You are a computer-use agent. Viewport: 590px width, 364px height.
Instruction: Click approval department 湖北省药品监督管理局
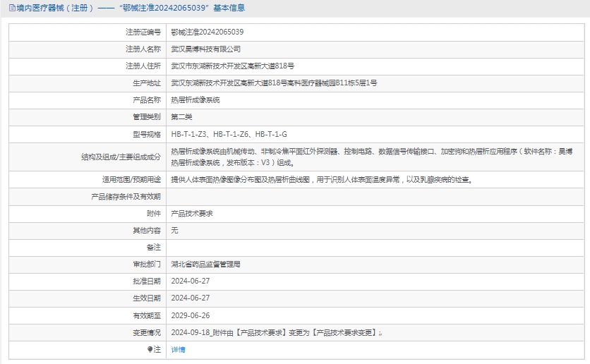(x=206, y=264)
